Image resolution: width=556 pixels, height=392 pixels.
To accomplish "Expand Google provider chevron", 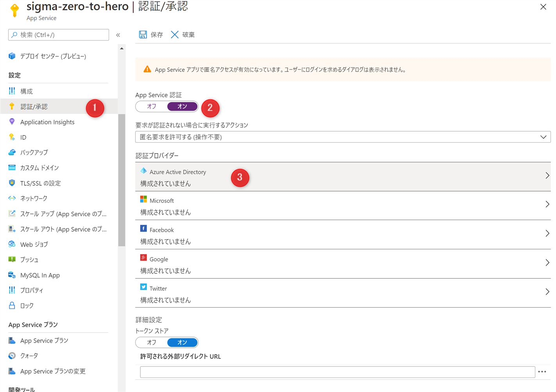I will 547,263.
